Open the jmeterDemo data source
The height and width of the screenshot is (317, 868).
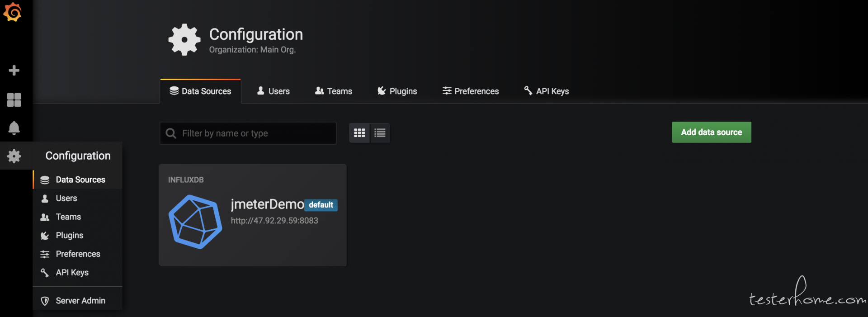pyautogui.click(x=267, y=204)
